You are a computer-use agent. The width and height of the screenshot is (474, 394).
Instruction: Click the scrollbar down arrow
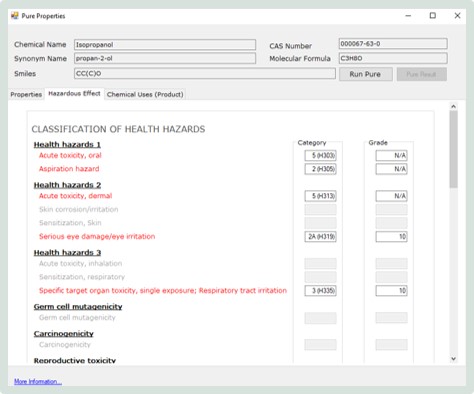pos(453,359)
